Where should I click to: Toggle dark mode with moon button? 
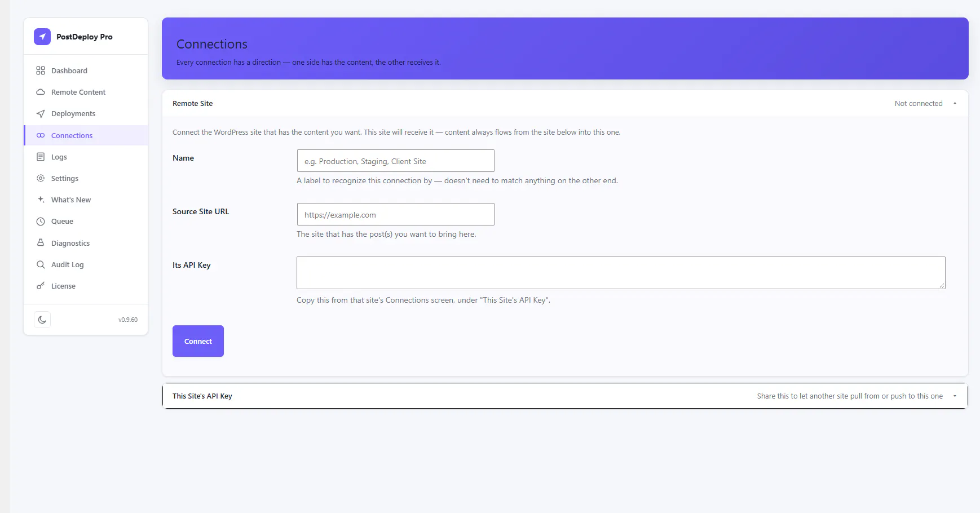42,320
